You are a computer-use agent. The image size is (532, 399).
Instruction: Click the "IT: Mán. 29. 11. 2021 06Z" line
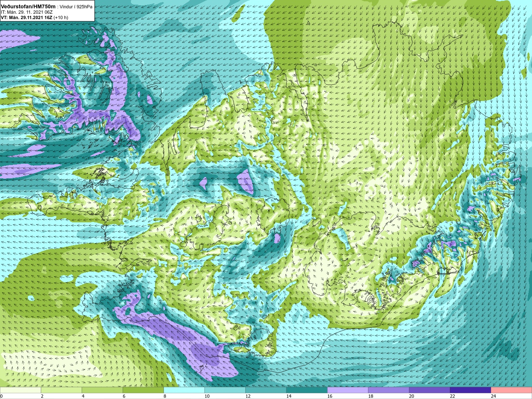point(27,12)
